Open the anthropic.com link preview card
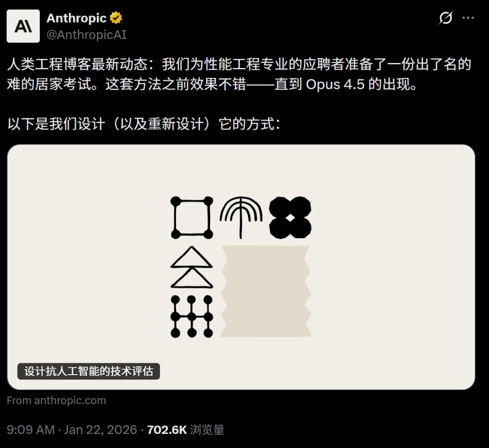This screenshot has height=448, width=489. click(x=241, y=267)
